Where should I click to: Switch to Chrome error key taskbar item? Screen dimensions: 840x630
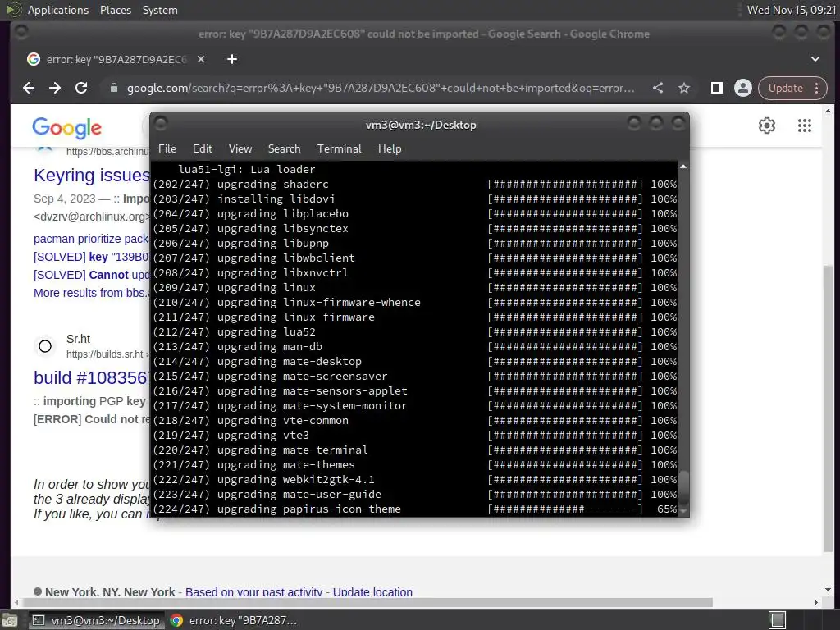coord(234,620)
